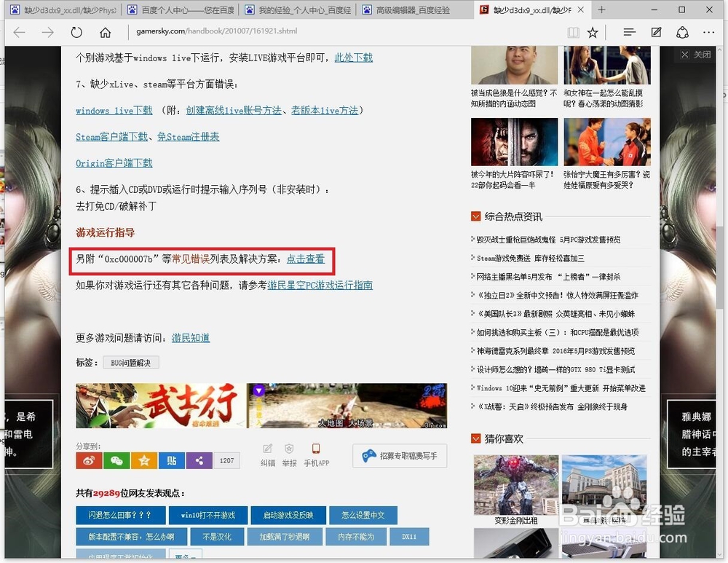Go forward with the browser forward arrow
Viewport: 728px width, 563px height.
[48, 32]
